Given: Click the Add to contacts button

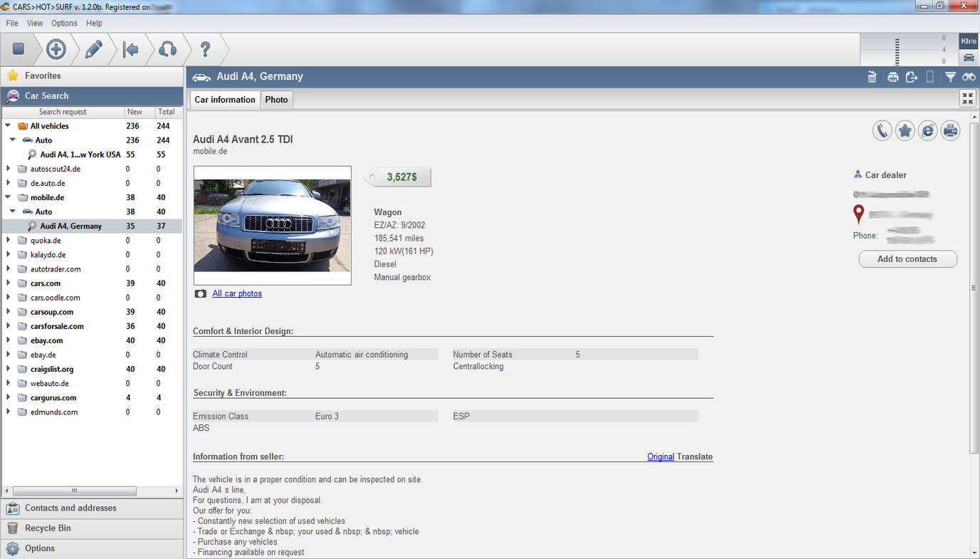Looking at the screenshot, I should click(x=907, y=259).
